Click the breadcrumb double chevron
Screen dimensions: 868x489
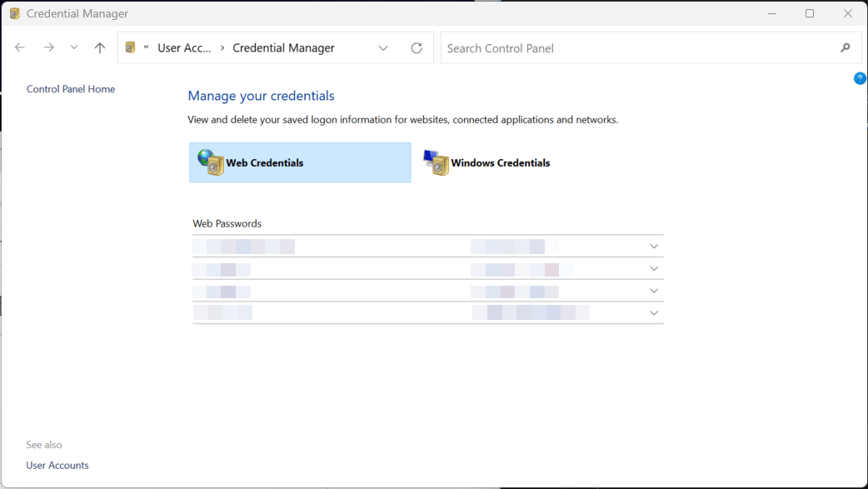(146, 47)
